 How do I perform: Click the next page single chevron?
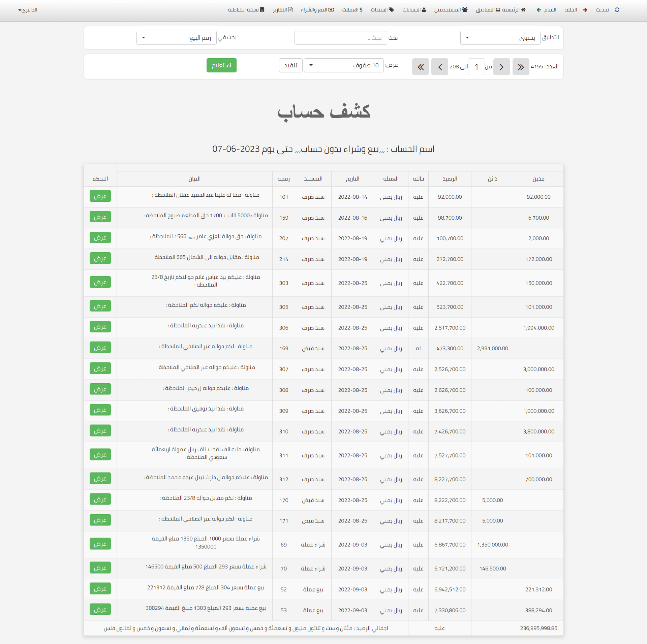(x=440, y=67)
